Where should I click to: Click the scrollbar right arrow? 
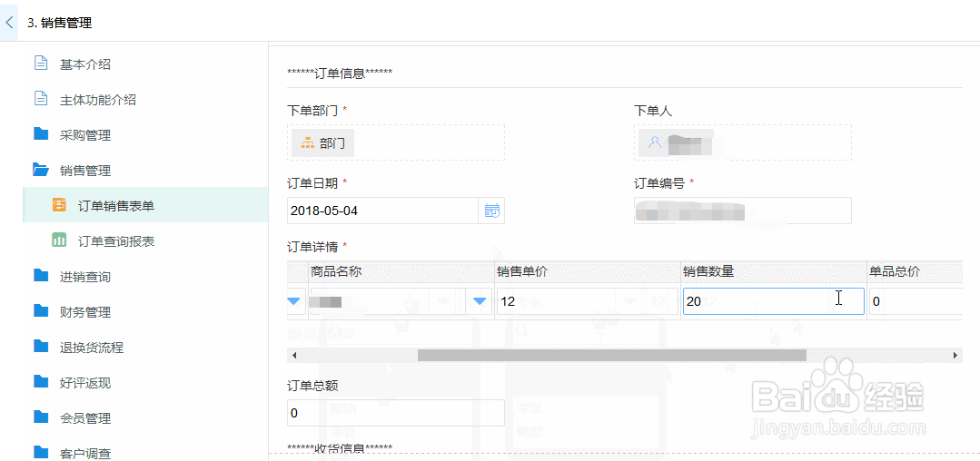955,355
